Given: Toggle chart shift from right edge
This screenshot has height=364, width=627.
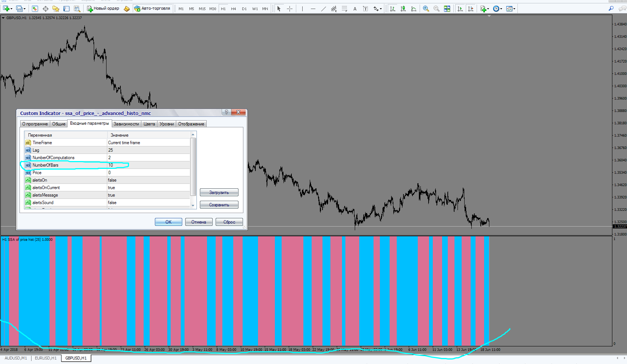Looking at the screenshot, I should point(471,9).
